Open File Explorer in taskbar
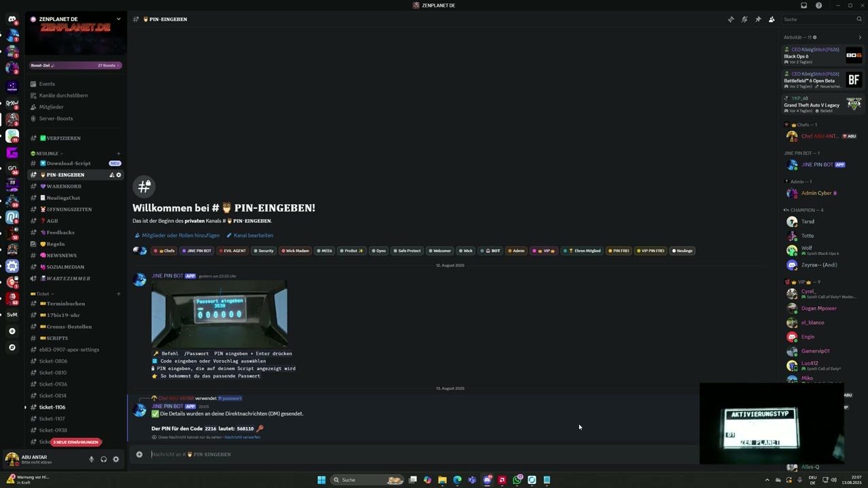The height and width of the screenshot is (488, 868). pyautogui.click(x=442, y=480)
